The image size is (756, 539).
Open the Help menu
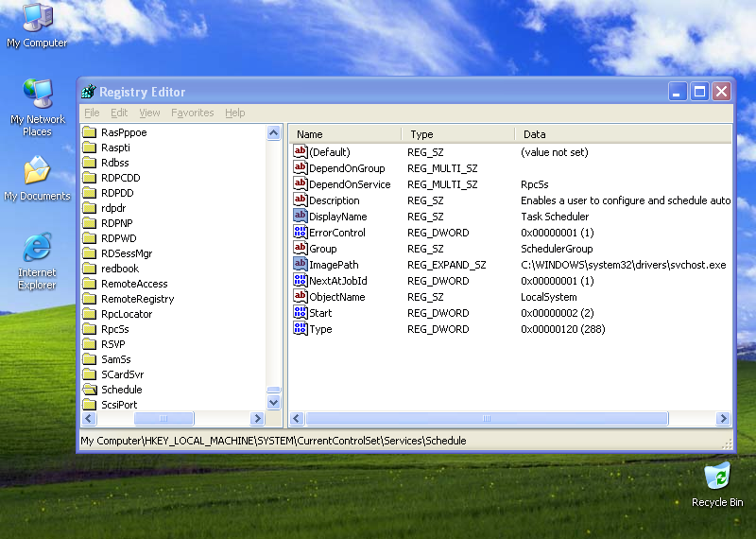(x=234, y=113)
